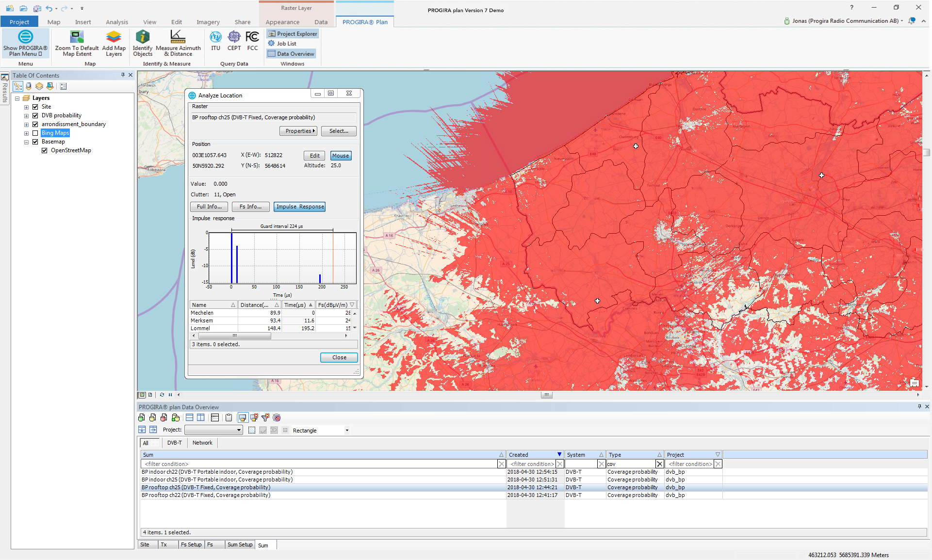This screenshot has height=560, width=932.
Task: Open the Map ribbon tab
Action: [x=54, y=22]
